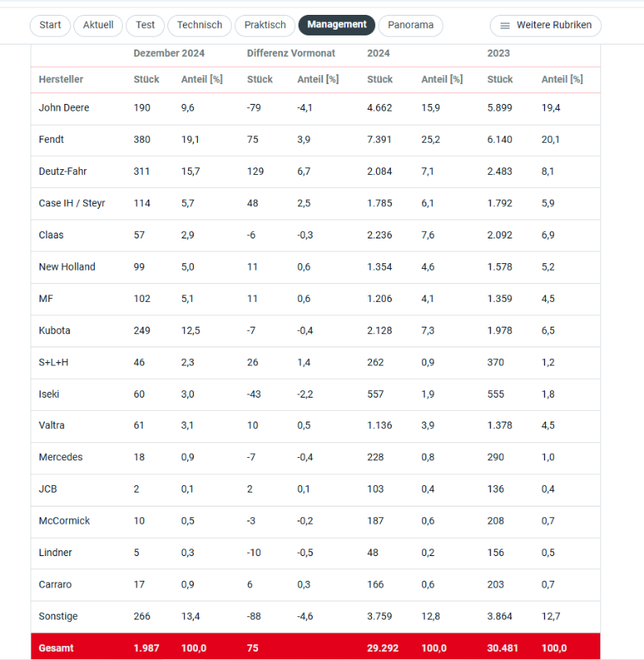The image size is (644, 660).
Task: Click the Dezember 2024 column group header
Action: pos(169,54)
